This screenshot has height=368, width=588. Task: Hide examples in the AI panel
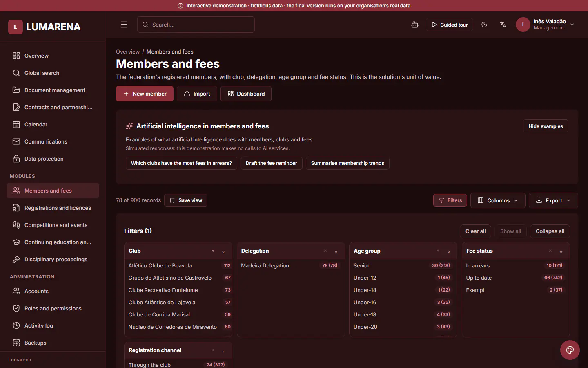click(546, 126)
